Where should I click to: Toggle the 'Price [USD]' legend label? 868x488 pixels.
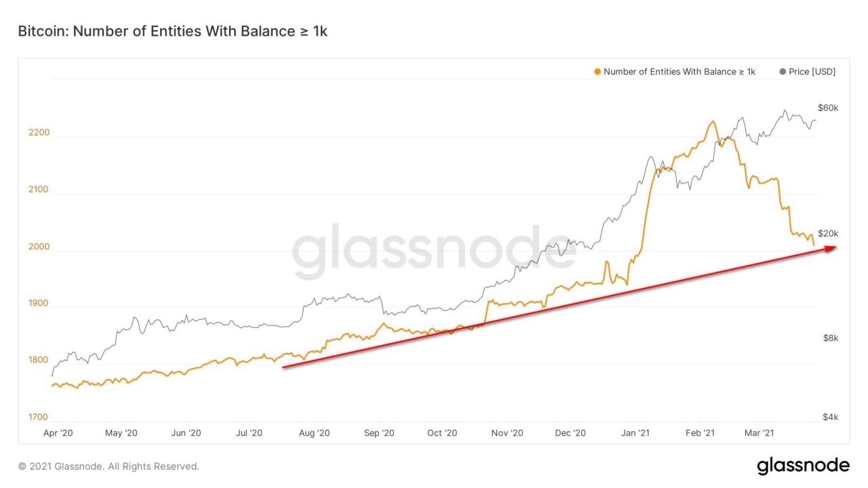[x=812, y=72]
